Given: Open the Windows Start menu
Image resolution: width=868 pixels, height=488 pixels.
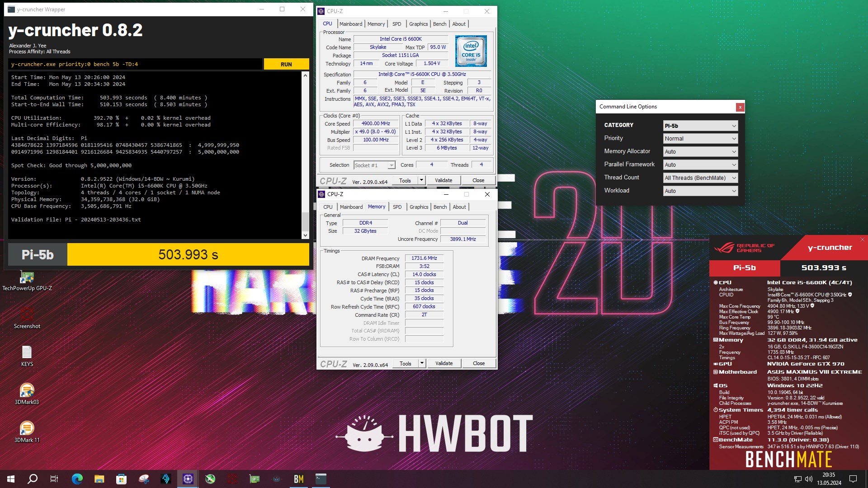Looking at the screenshot, I should click(11, 479).
